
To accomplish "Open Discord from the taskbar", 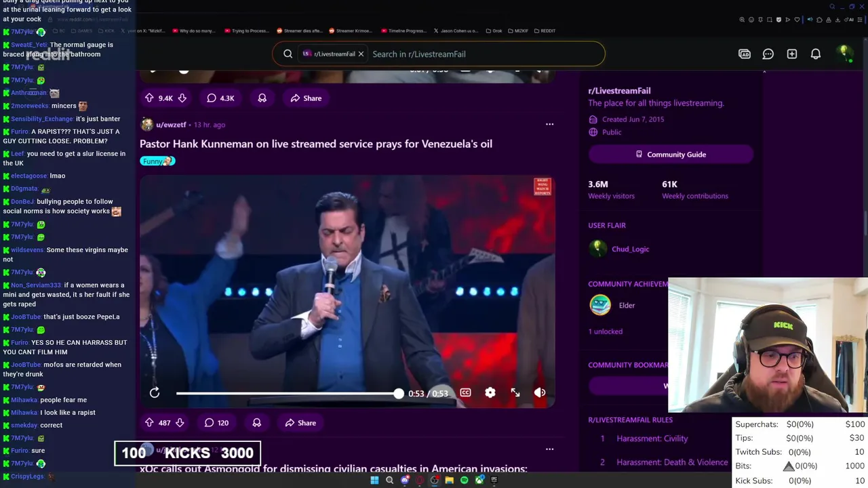I will tap(405, 480).
